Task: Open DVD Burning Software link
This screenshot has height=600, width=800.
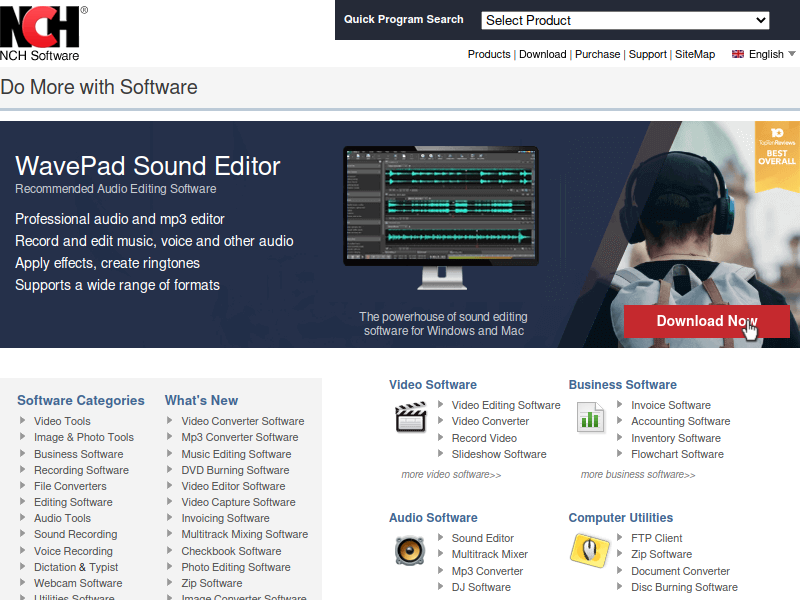Action: tap(235, 470)
